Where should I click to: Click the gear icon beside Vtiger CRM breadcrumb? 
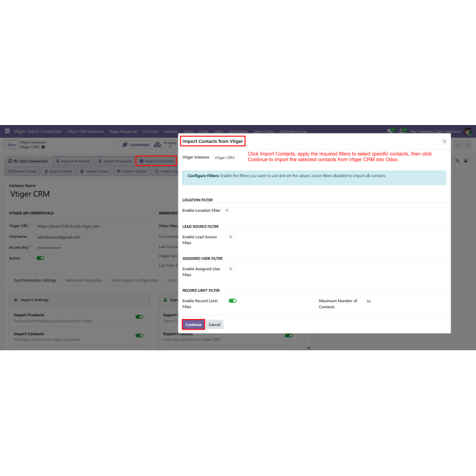pyautogui.click(x=43, y=147)
